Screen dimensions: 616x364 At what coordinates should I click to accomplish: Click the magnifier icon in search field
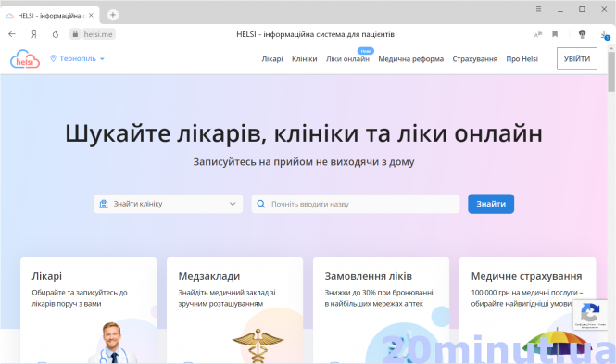[x=260, y=204]
